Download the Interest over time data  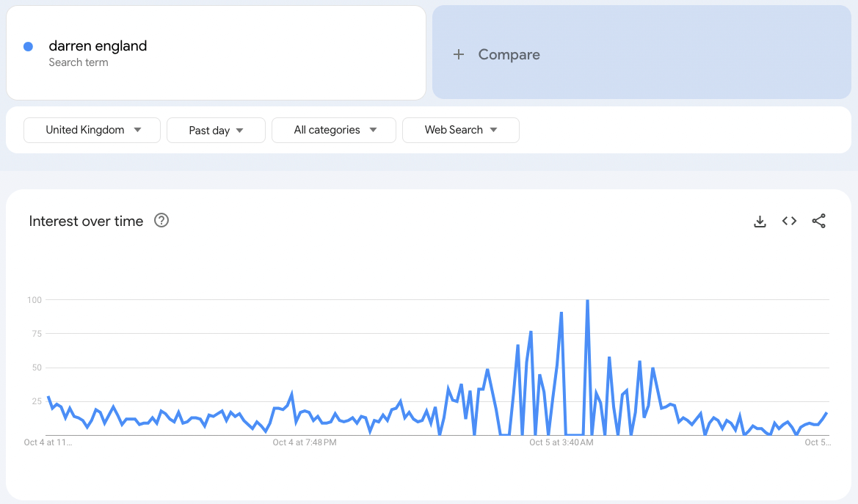(x=760, y=221)
